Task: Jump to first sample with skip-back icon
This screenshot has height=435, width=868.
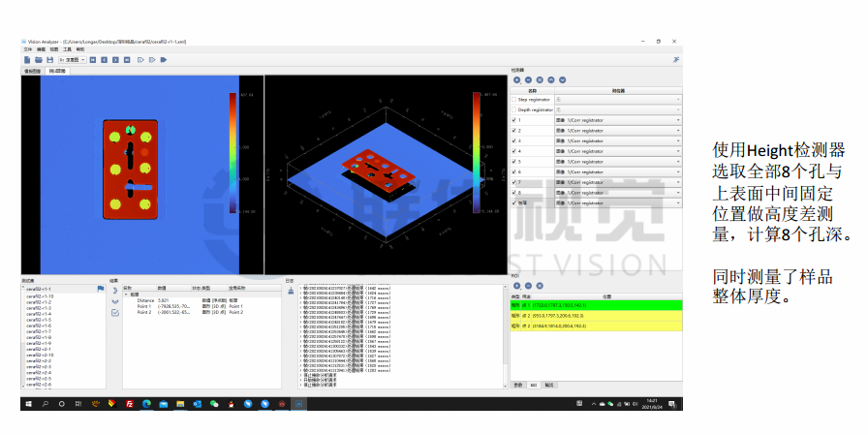Action: [x=93, y=59]
